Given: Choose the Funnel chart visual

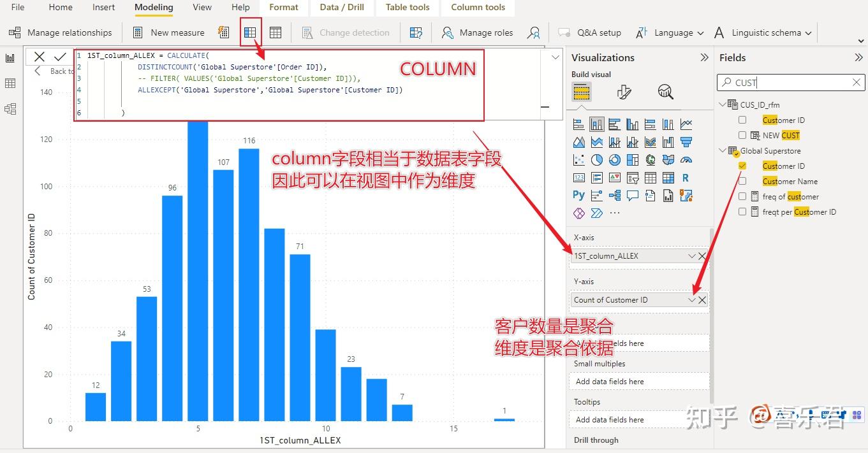Looking at the screenshot, I should (x=686, y=142).
